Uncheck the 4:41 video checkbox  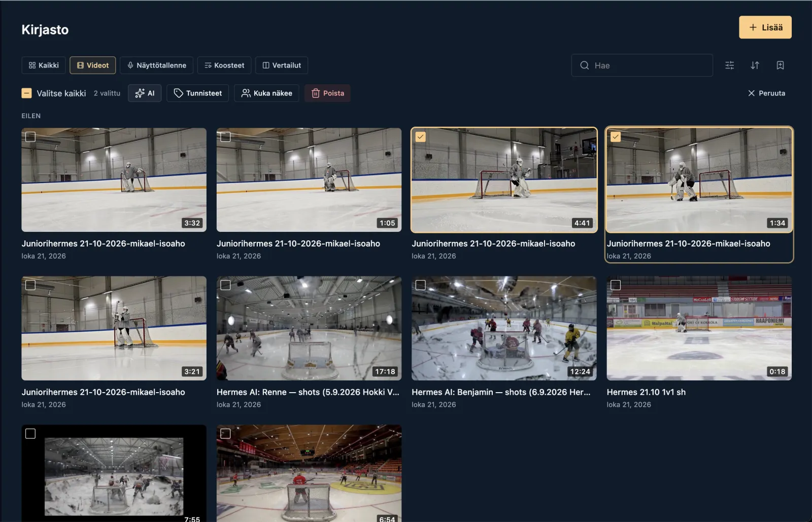421,137
